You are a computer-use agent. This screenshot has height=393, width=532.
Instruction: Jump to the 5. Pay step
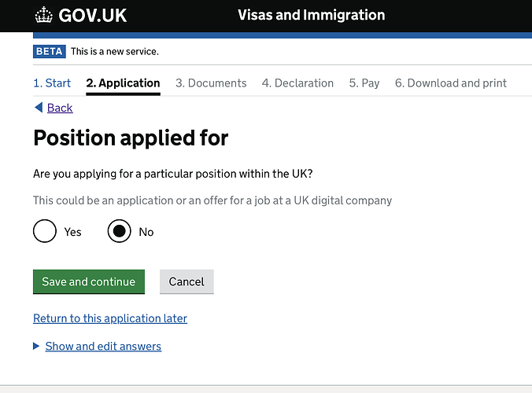point(364,83)
